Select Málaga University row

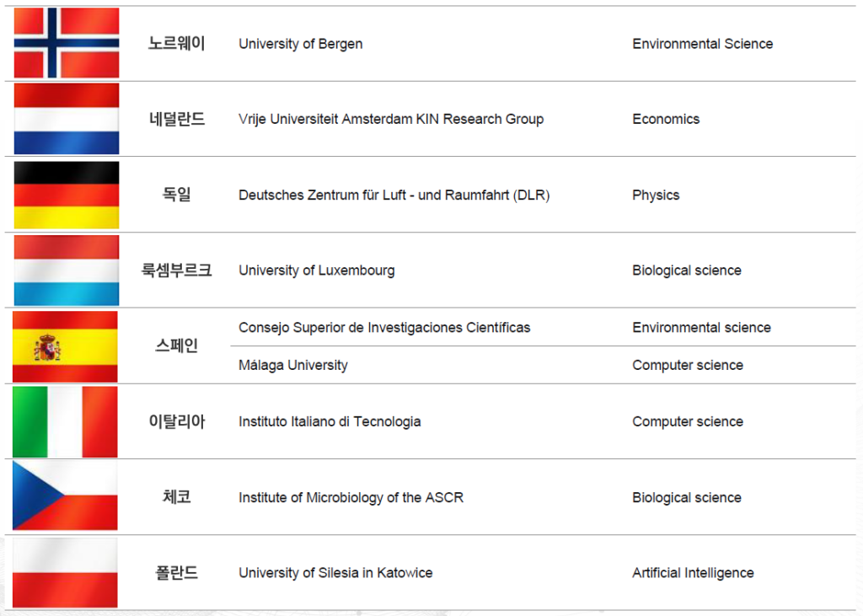click(x=543, y=365)
